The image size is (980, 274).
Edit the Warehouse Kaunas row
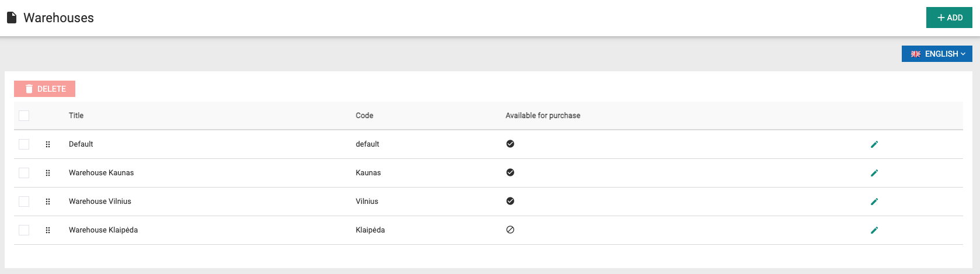[x=874, y=173]
